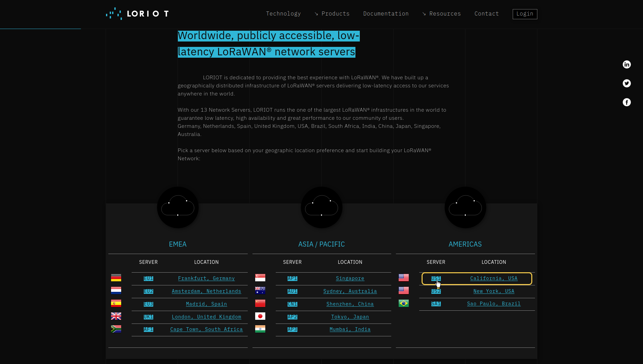The width and height of the screenshot is (643, 364).
Task: Open Amsterdam, Netherlands location link
Action: (x=206, y=291)
